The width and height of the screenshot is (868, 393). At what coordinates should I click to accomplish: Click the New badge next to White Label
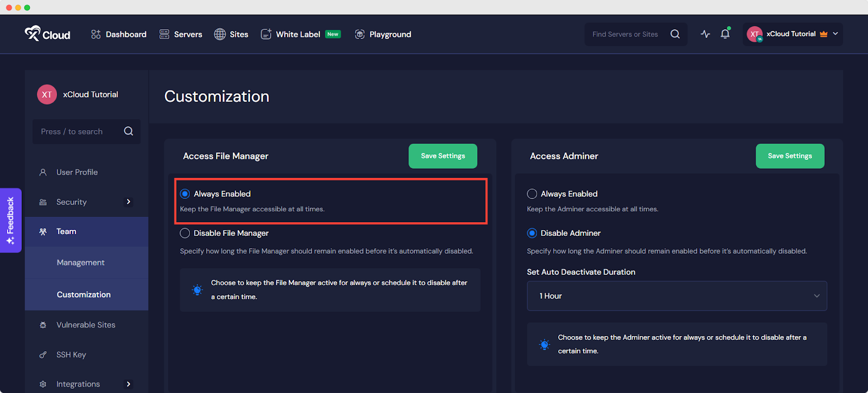coord(333,34)
